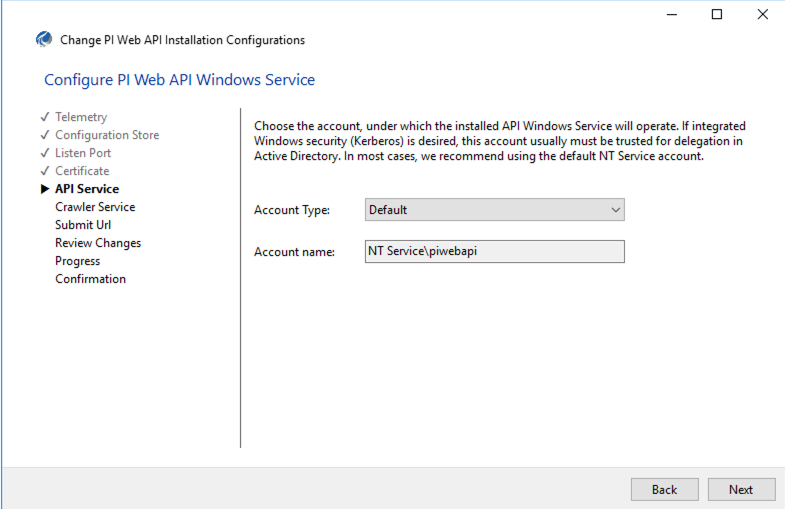Click the arrow marker beside API Service

click(x=45, y=189)
